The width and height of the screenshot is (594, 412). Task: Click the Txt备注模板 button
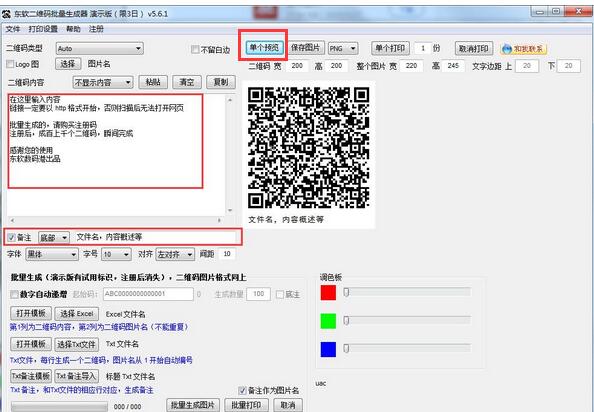click(31, 376)
